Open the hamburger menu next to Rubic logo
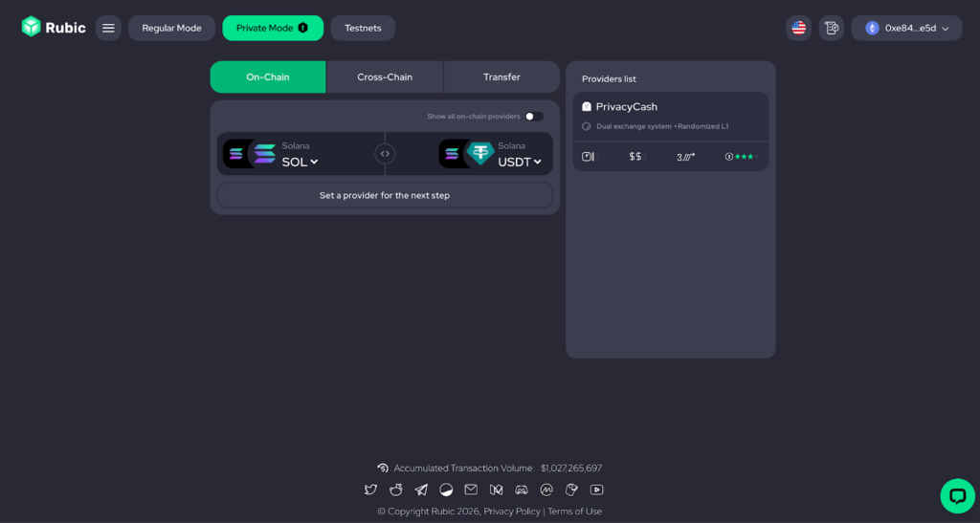The height and width of the screenshot is (523, 980). point(108,28)
